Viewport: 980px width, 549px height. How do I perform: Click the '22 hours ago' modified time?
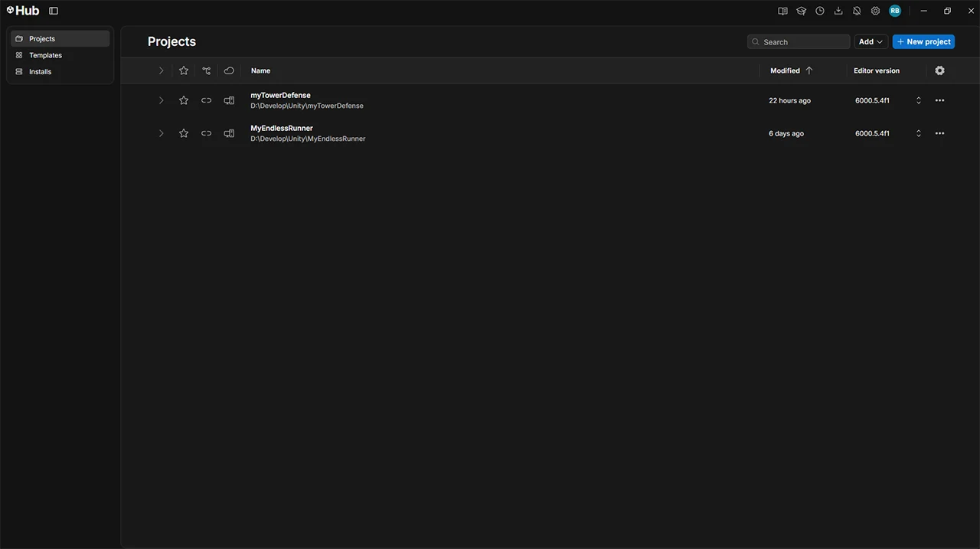789,100
